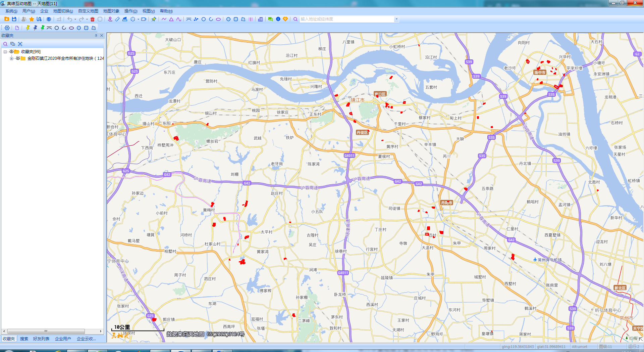The width and height of the screenshot is (644, 352).
Task: Click the 丹阳市 label on the map
Action: click(446, 203)
